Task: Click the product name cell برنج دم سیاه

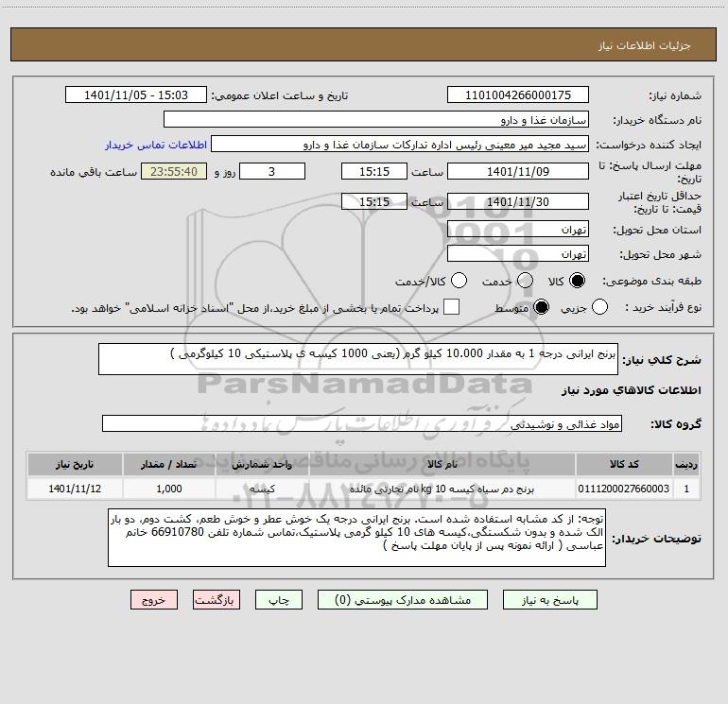Action: tap(442, 489)
